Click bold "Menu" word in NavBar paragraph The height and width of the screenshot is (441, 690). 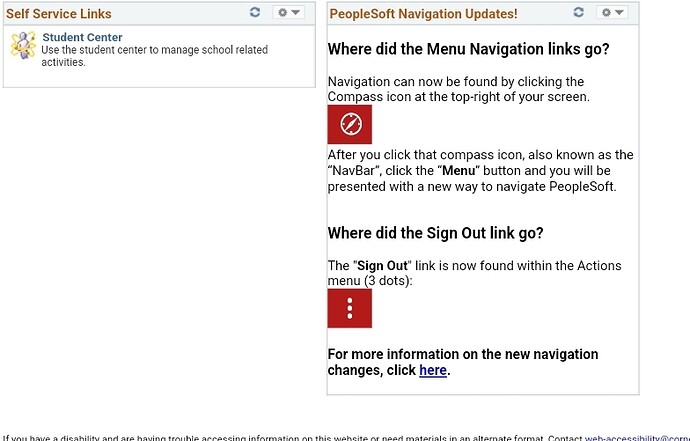tap(459, 171)
